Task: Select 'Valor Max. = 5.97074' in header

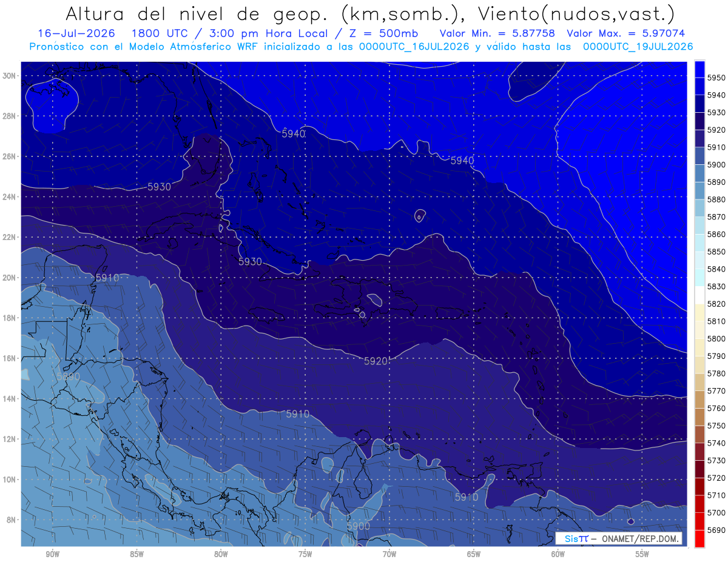Action: click(x=625, y=33)
